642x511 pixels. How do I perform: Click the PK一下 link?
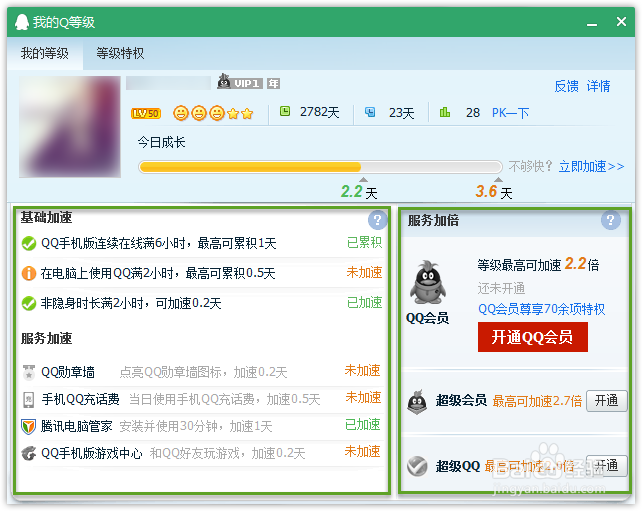click(510, 113)
